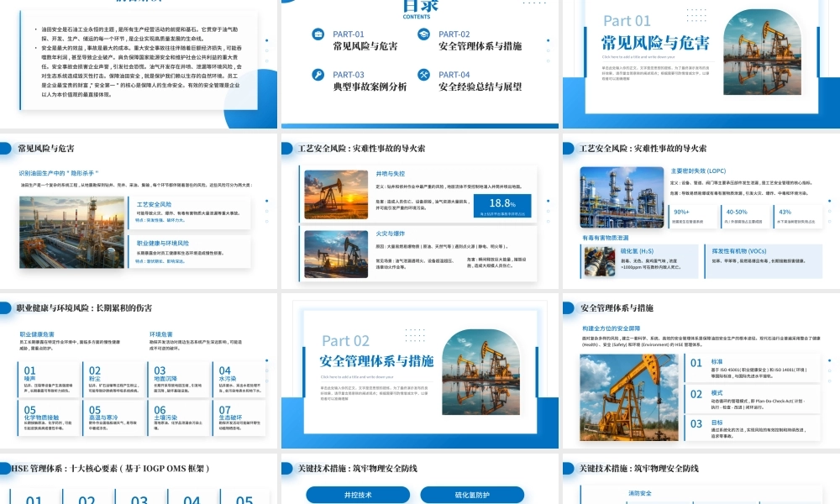Open the pump jack photo on Part 02 slide
Screen dimensions: 840x504
[481, 372]
